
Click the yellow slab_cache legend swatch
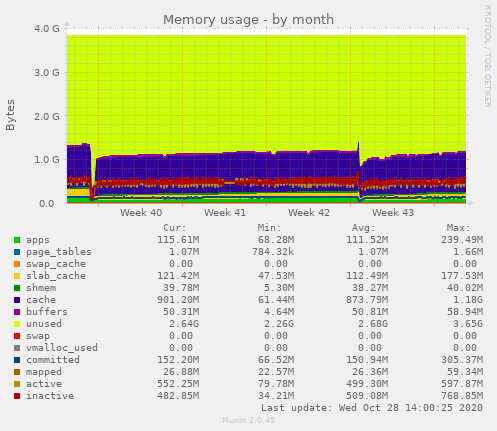[x=17, y=276]
